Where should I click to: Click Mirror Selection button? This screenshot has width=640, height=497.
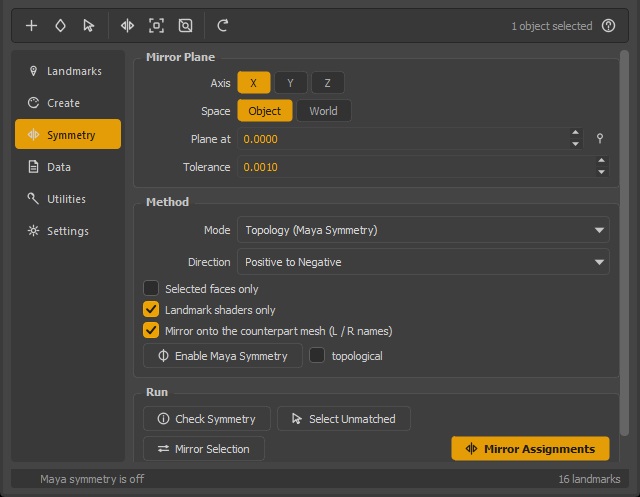pyautogui.click(x=204, y=449)
